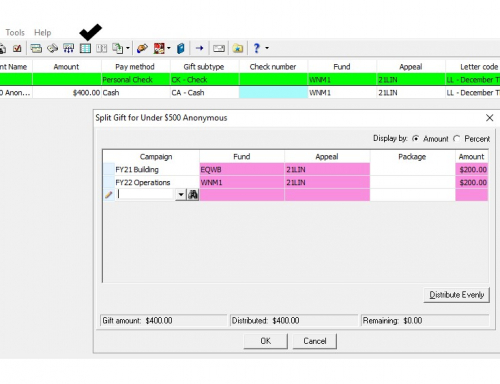Click the Distributed $400.00 status field
This screenshot has height=384, width=500.
point(293,321)
